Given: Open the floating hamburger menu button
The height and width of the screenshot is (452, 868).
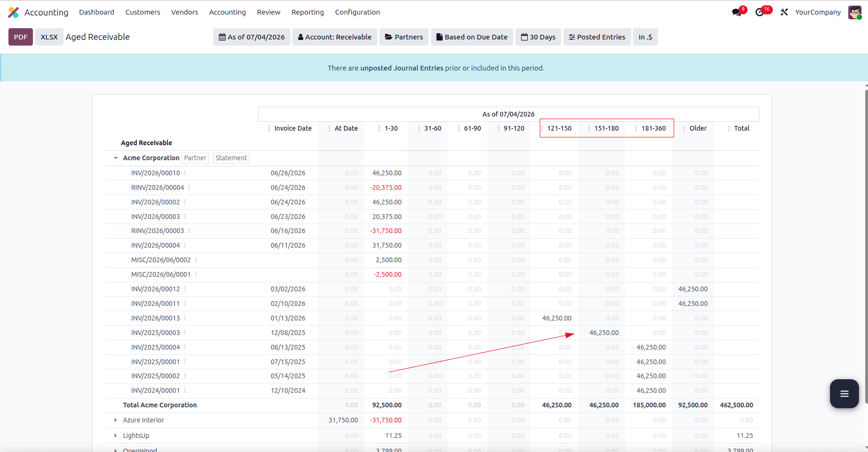Looking at the screenshot, I should [x=844, y=394].
